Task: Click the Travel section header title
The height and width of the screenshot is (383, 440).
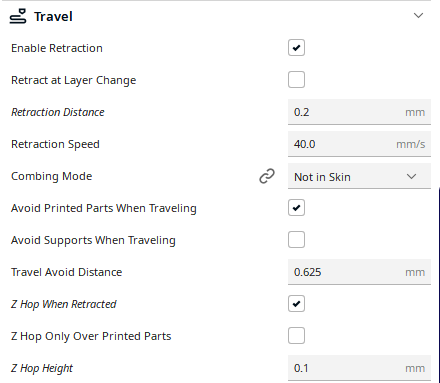Action: pos(53,16)
